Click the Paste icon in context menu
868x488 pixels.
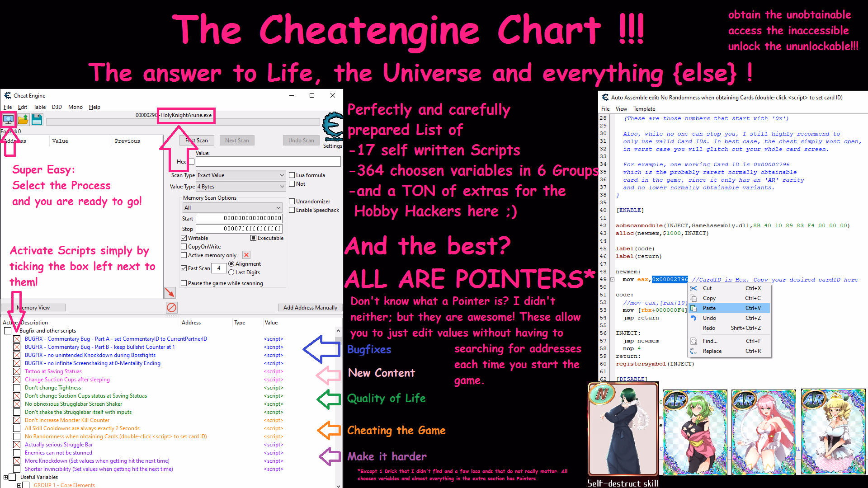(693, 308)
